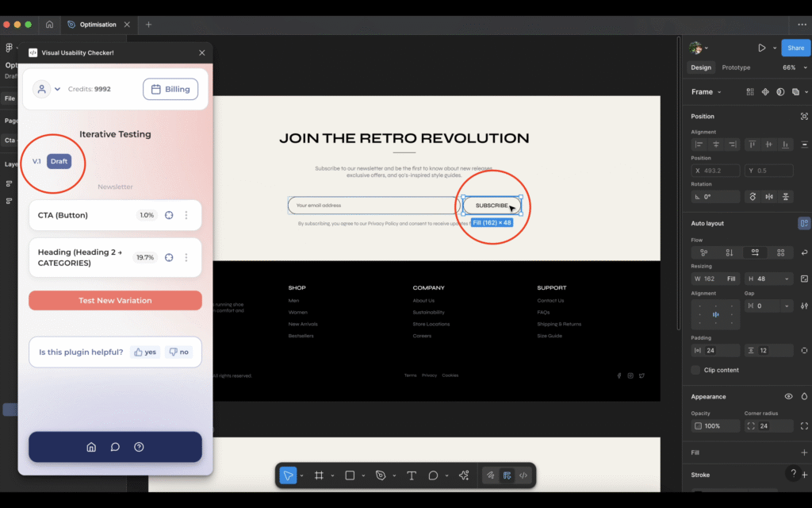Open the plugin chat bubble icon
The image size is (812, 508).
(x=115, y=447)
